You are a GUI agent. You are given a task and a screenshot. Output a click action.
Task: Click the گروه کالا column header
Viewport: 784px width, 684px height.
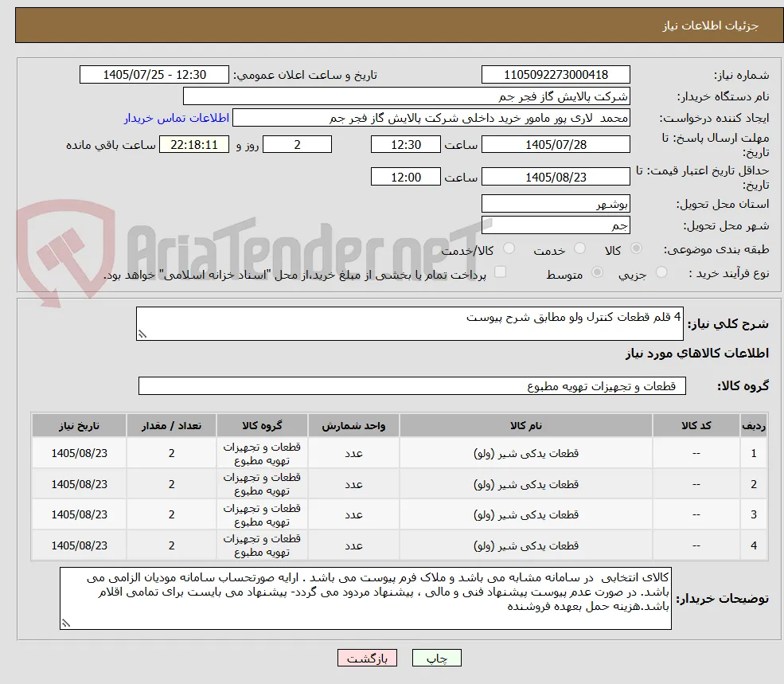[262, 425]
